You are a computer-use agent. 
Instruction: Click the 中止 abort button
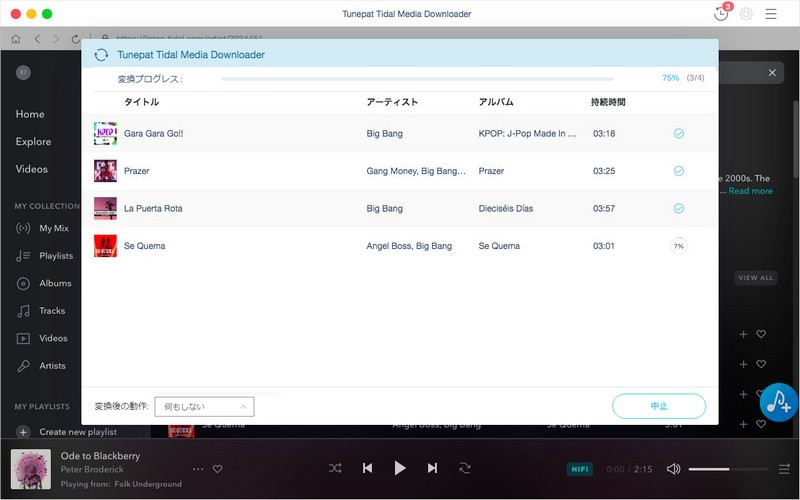659,406
